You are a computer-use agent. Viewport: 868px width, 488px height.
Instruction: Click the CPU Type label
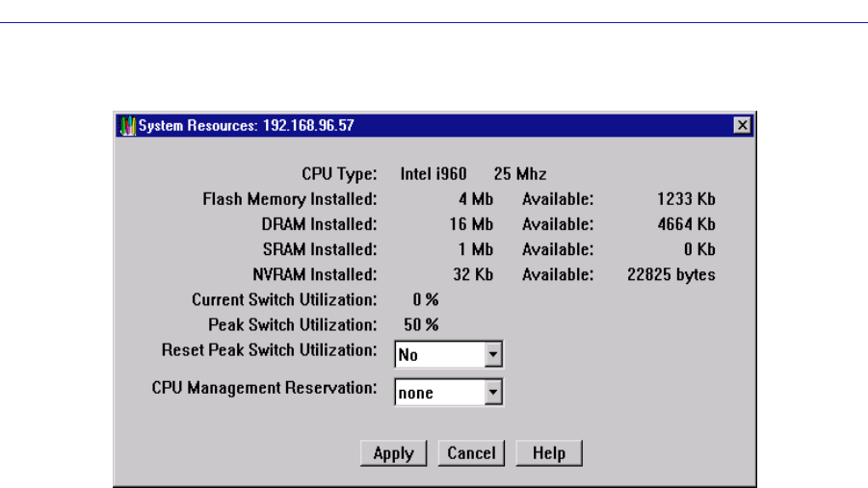pos(339,174)
